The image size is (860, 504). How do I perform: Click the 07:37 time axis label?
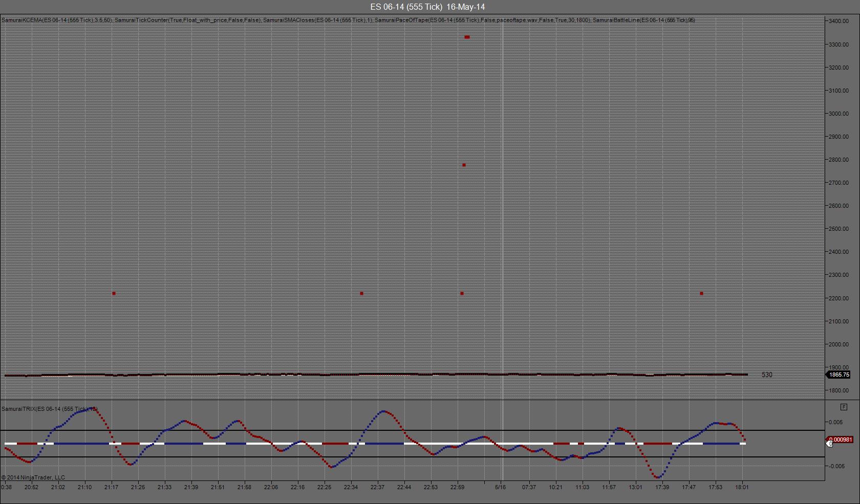(x=529, y=487)
